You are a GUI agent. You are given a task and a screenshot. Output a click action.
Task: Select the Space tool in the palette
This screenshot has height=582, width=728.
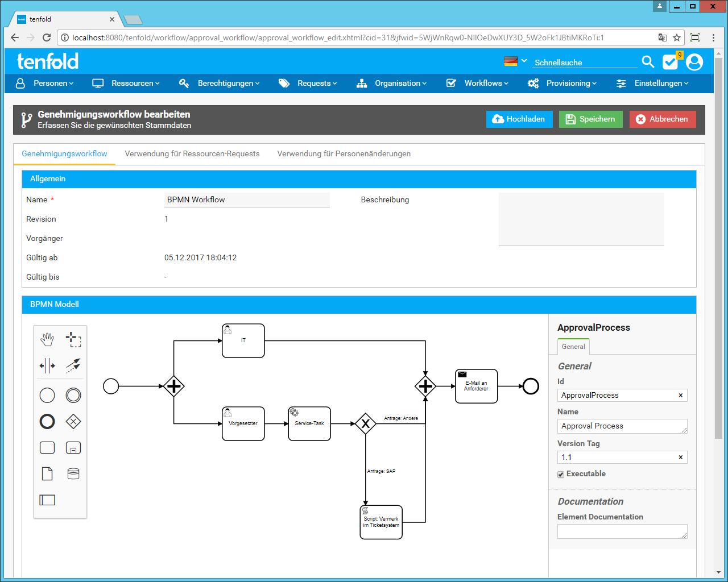[47, 365]
